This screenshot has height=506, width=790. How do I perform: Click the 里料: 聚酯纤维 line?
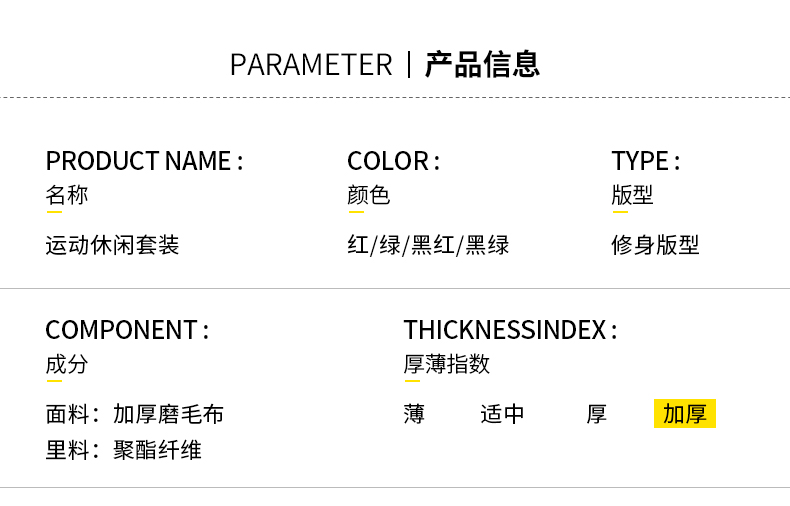123,450
